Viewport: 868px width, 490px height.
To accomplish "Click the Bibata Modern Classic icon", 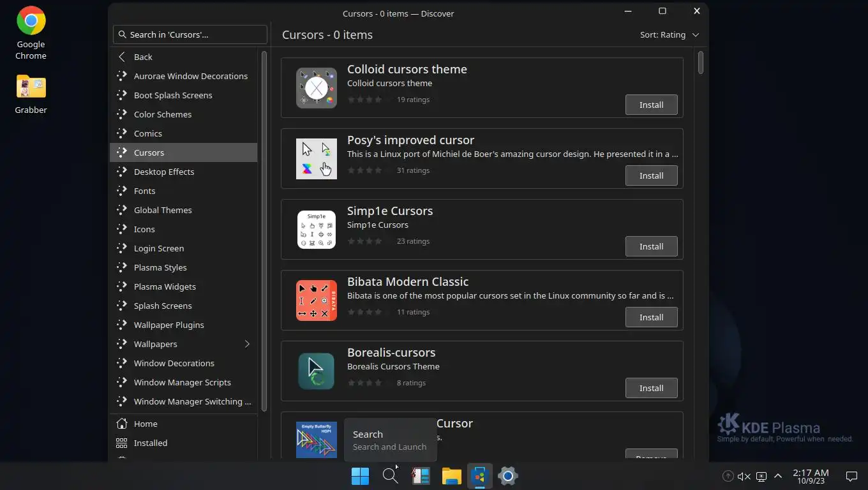I will point(317,301).
